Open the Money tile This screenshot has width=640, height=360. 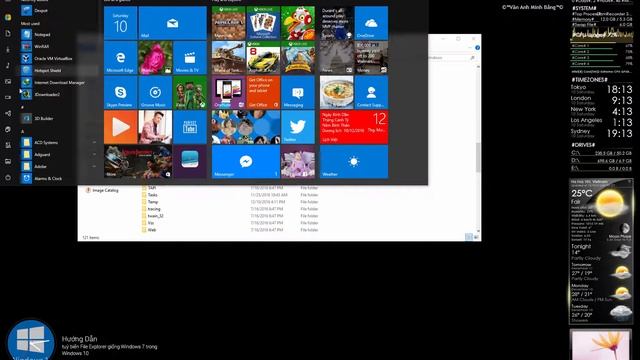click(371, 58)
